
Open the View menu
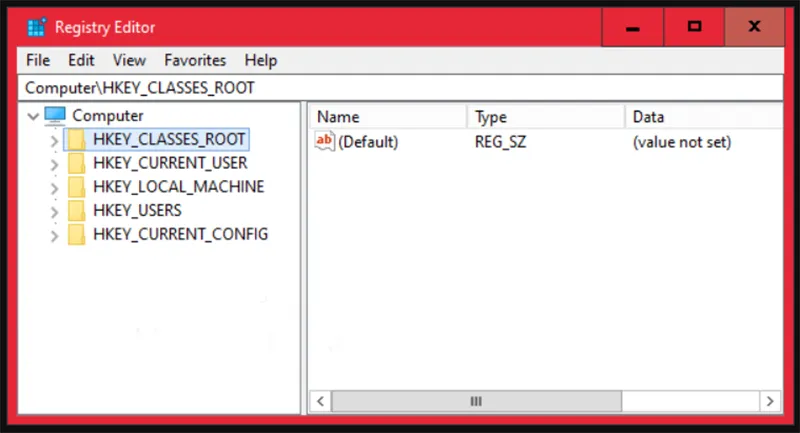(x=129, y=60)
